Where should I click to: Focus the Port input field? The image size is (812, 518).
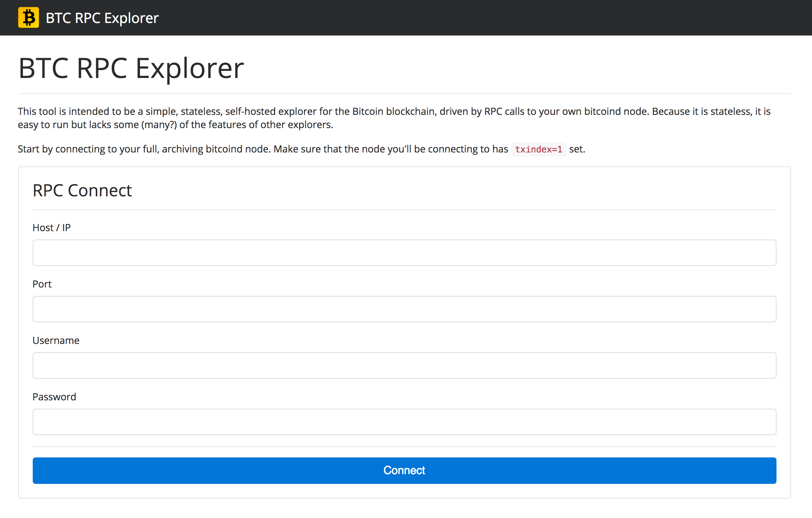tap(404, 309)
